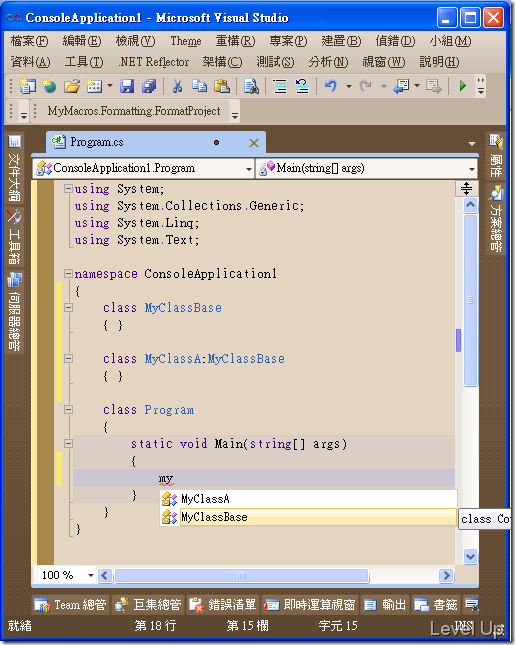
Task: Open the 工具(T) menu
Action: 84,62
